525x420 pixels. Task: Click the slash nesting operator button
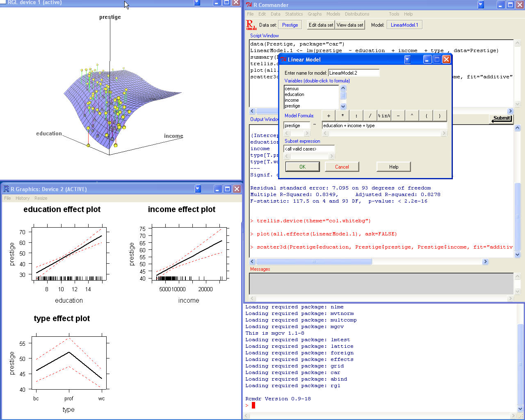(x=370, y=116)
